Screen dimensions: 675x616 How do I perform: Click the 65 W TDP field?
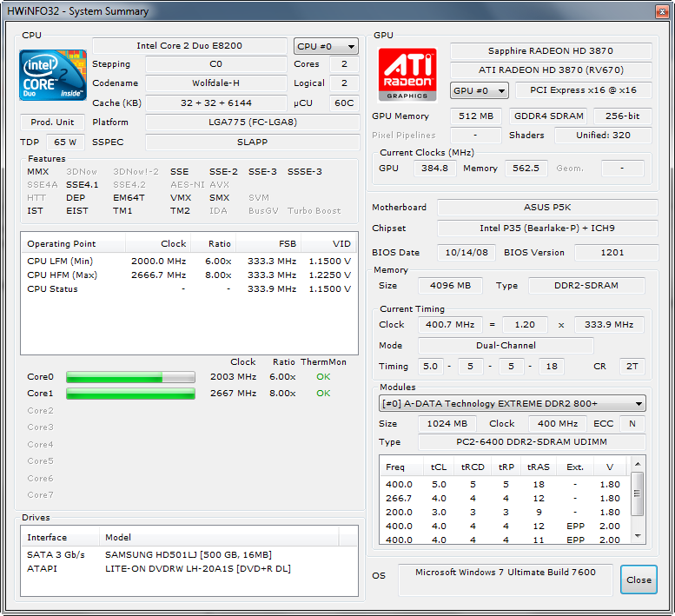pos(65,142)
